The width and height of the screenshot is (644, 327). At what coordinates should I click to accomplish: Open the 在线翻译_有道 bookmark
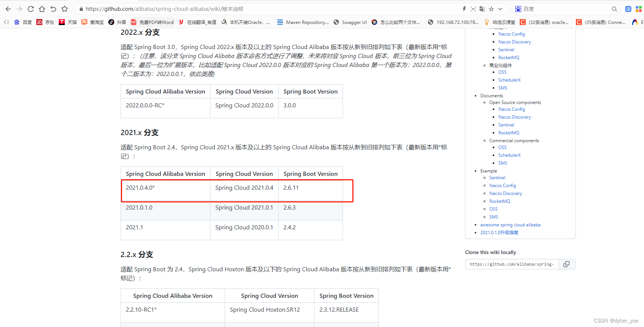click(197, 22)
